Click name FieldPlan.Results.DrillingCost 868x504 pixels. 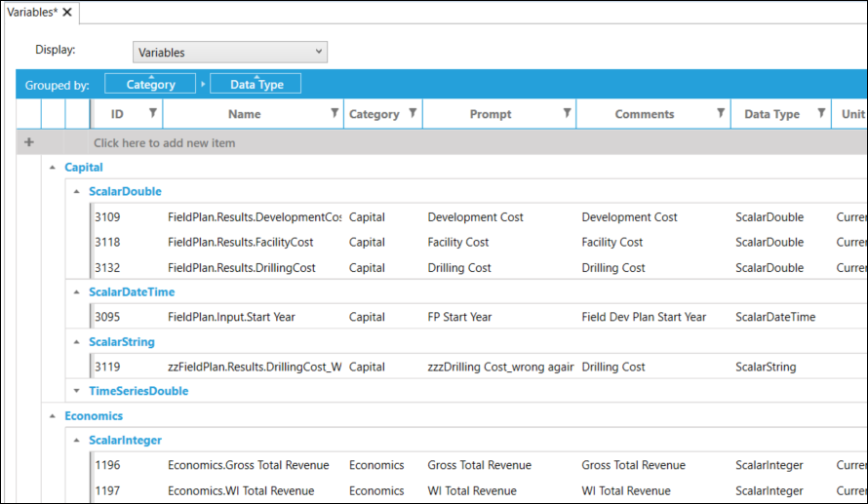241,268
